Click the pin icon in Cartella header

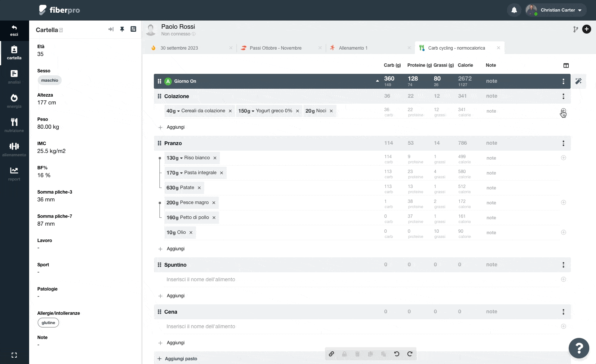(x=122, y=29)
